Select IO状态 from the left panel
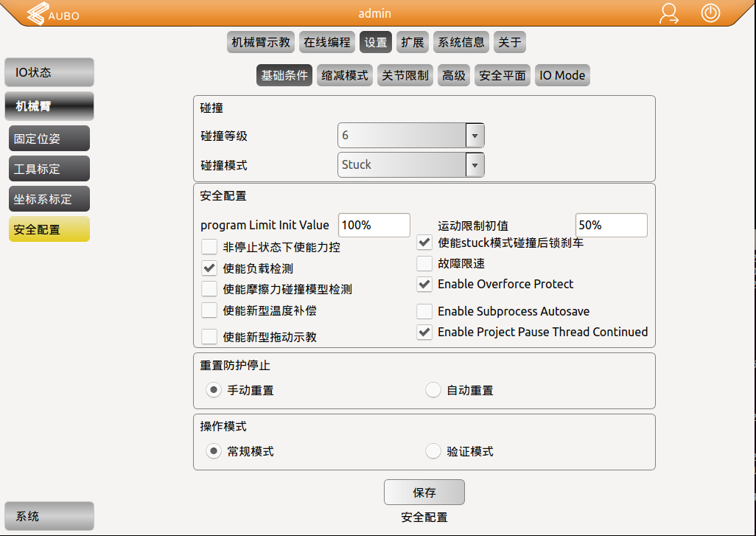This screenshot has width=756, height=536. pyautogui.click(x=49, y=72)
